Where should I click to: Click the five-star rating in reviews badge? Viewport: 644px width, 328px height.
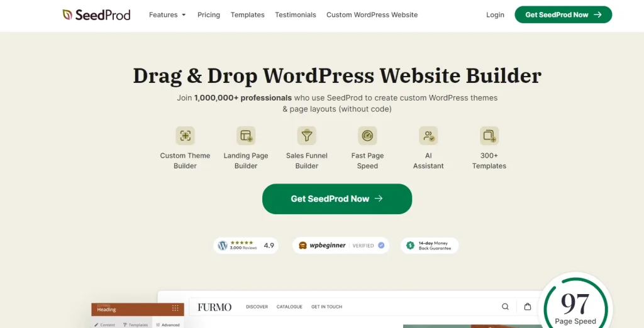241,243
